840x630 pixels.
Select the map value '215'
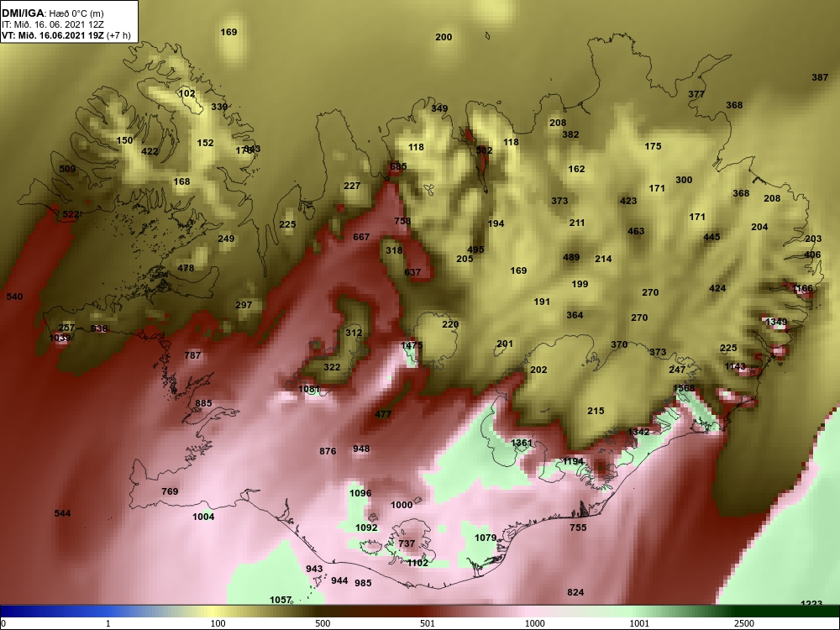[x=596, y=411]
